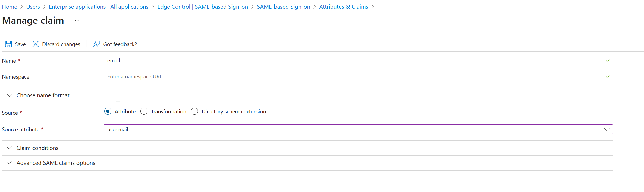Click into the Namespace URI input field

pyautogui.click(x=358, y=76)
